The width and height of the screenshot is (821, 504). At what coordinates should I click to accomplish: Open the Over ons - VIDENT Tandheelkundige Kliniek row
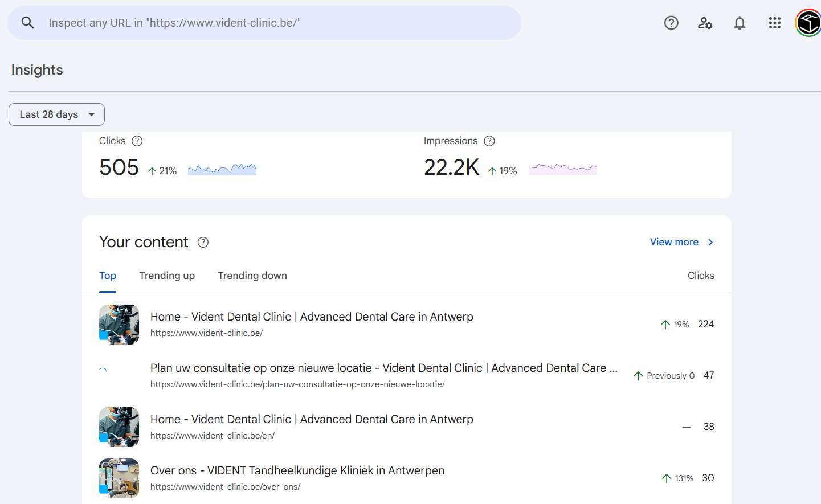pos(407,478)
